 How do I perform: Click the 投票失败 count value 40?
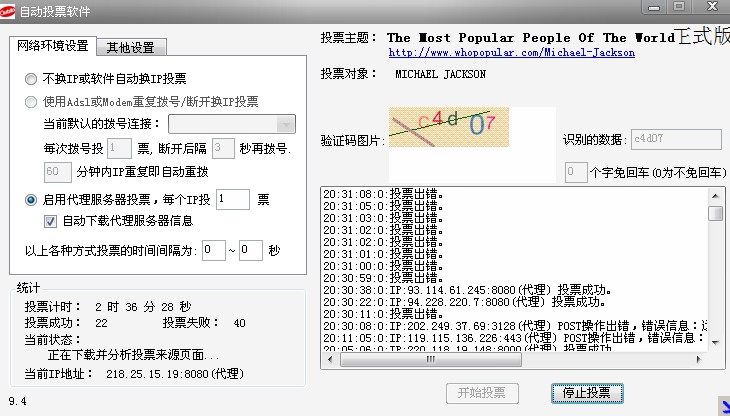coord(240,323)
